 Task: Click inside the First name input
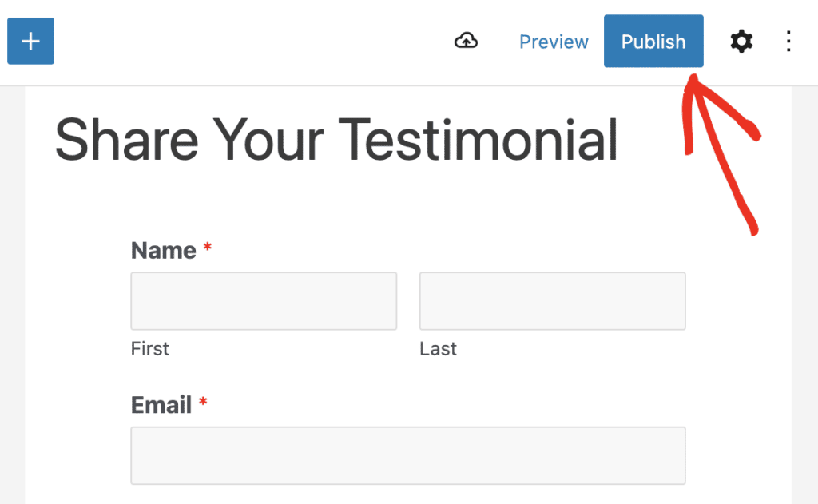[264, 301]
